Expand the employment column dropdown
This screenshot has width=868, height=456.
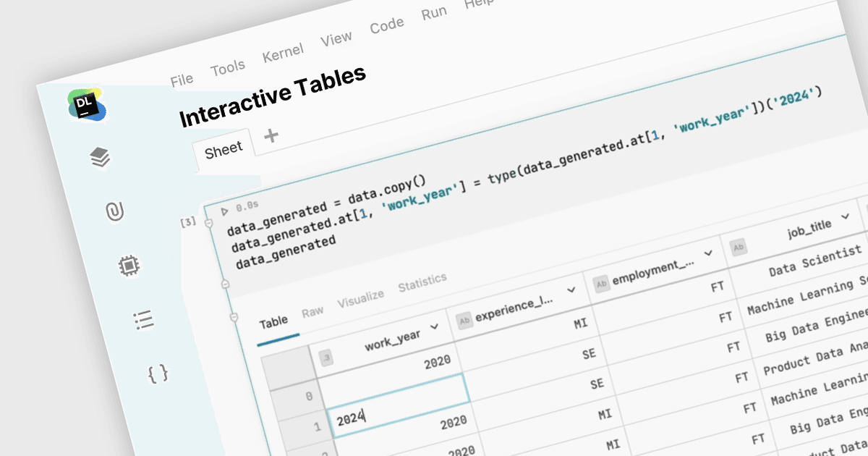pos(709,254)
